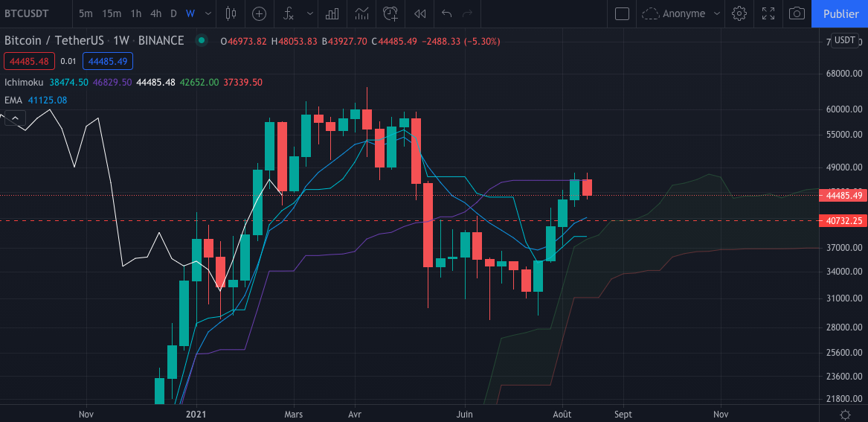This screenshot has height=422, width=868.
Task: Collapse the indicator legend with the chevron
Action: 16,118
